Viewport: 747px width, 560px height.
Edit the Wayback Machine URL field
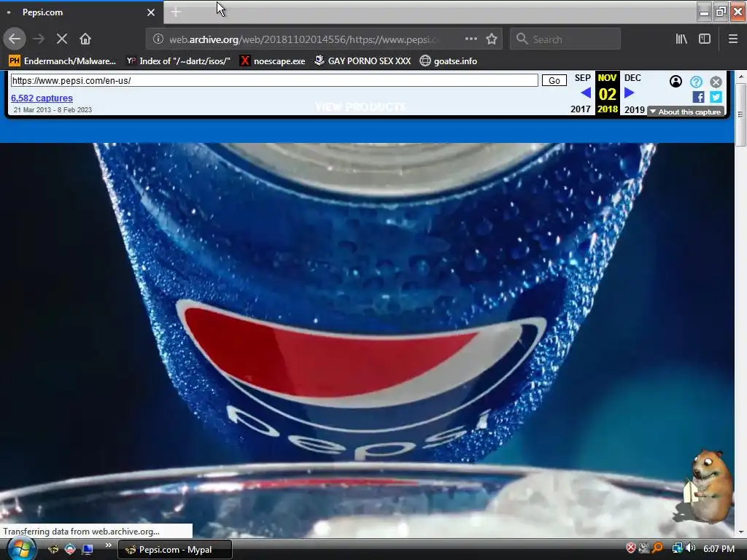(x=274, y=80)
